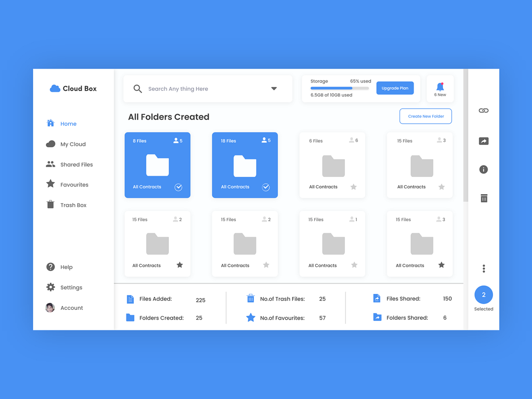Navigate to My Cloud

[x=72, y=144]
